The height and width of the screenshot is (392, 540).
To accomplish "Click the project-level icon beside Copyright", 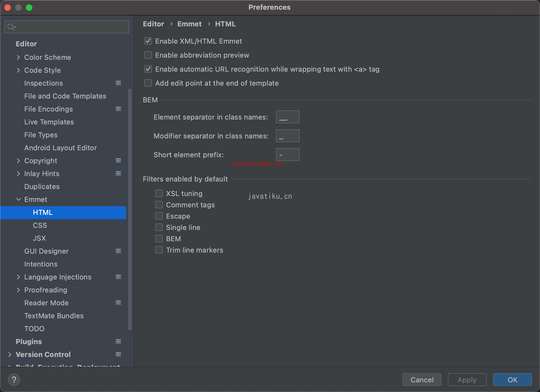I will [x=118, y=161].
